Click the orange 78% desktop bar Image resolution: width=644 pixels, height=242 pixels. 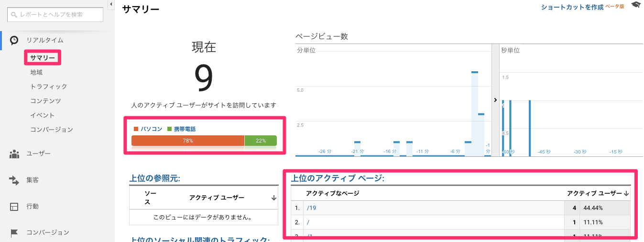click(188, 141)
